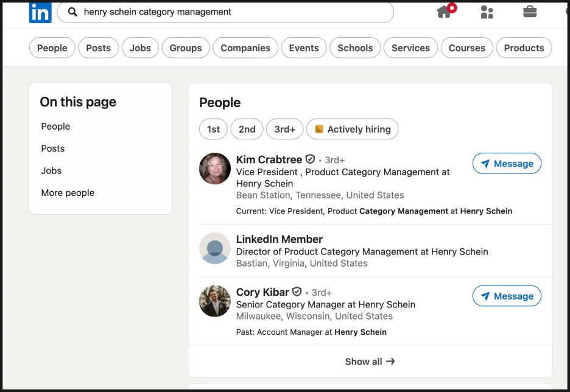Open My Network people icon

click(487, 12)
